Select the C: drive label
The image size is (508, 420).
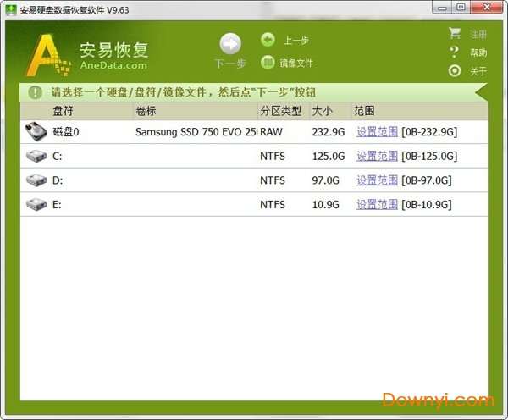(57, 156)
